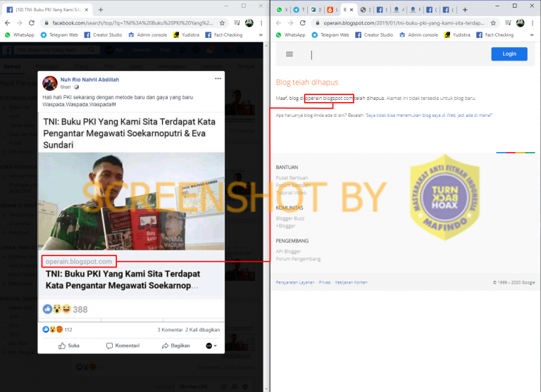Close the TNI: Buku PKI Facebook tab
Image resolution: width=541 pixels, height=392 pixels.
87,10
